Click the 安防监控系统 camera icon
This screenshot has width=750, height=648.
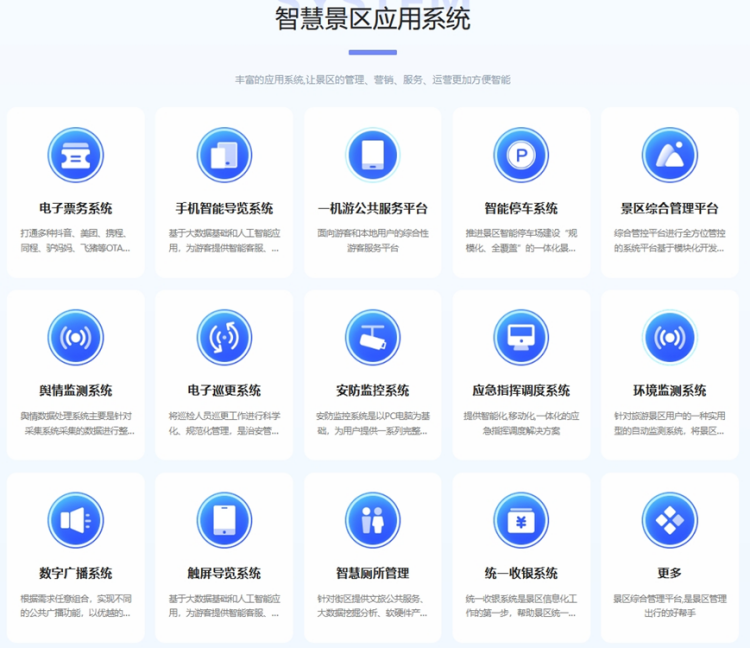click(x=373, y=338)
